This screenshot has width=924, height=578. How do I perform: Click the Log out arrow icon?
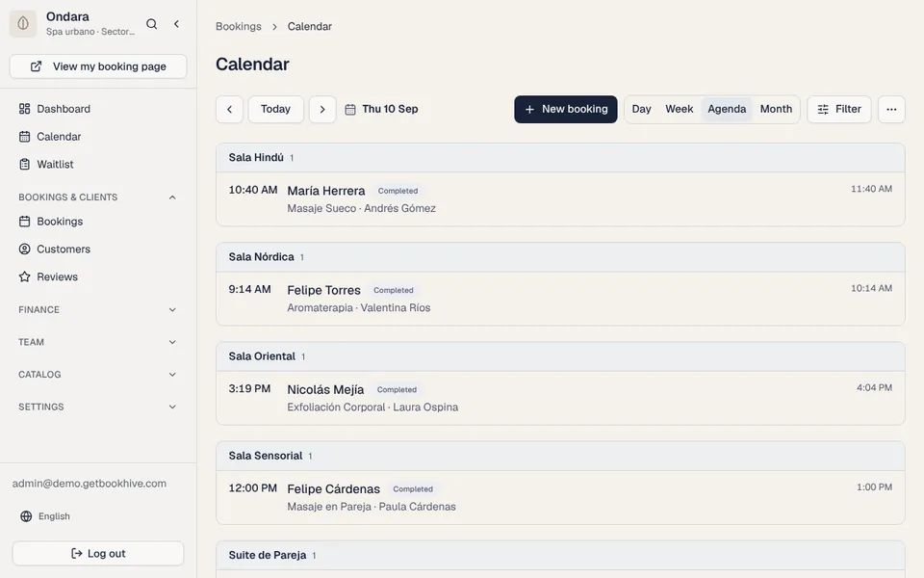pos(77,553)
